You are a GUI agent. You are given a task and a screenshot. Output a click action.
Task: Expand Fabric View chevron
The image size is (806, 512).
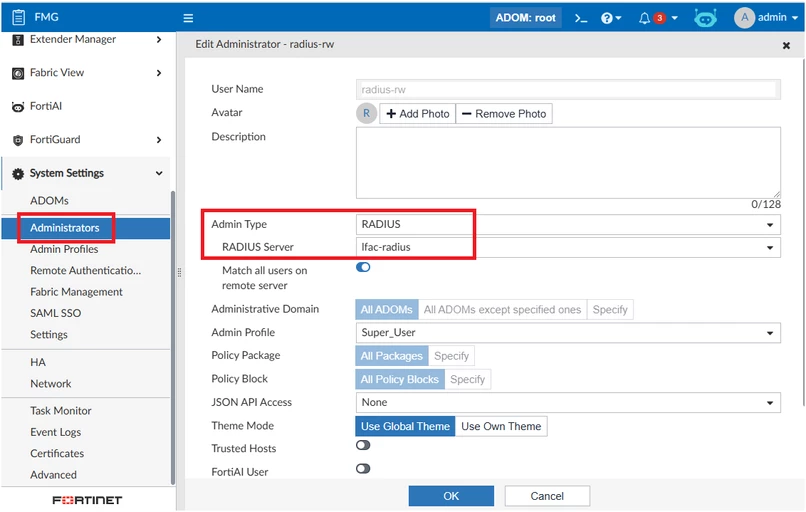[159, 73]
